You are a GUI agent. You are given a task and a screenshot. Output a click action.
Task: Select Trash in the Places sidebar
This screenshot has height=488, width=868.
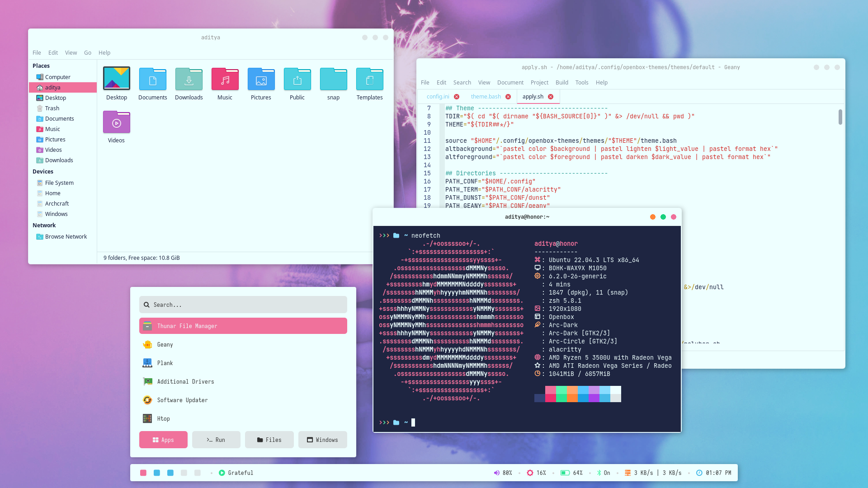pyautogui.click(x=52, y=108)
